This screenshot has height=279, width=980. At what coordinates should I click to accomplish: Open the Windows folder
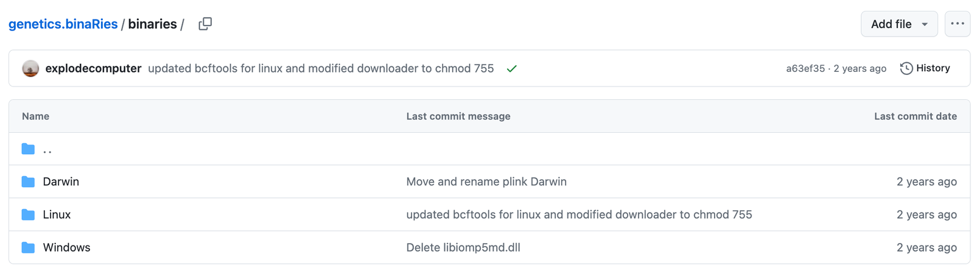click(66, 247)
